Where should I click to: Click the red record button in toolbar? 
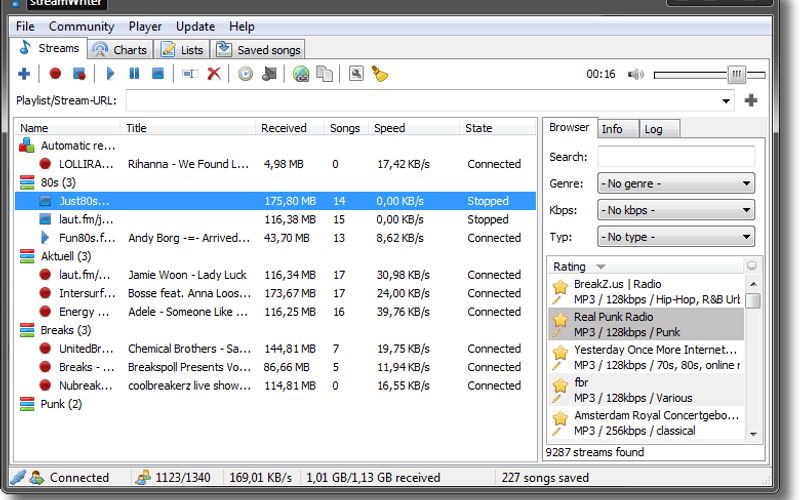point(56,74)
